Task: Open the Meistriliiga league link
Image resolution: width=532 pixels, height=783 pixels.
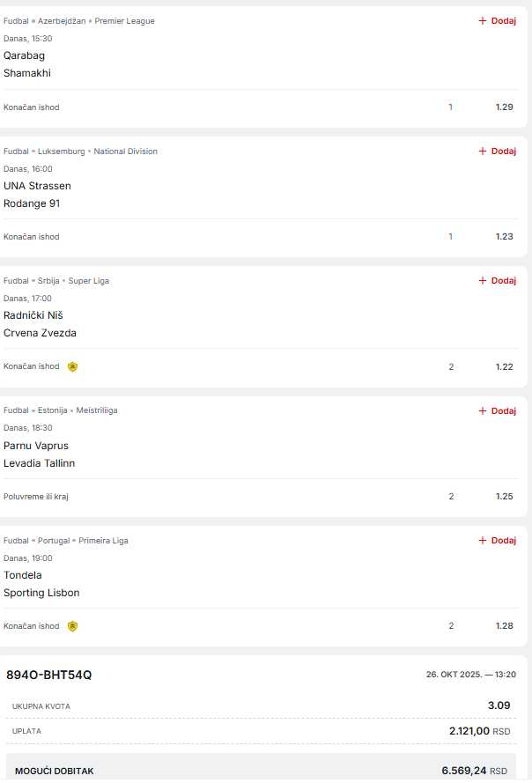Action: (97, 410)
